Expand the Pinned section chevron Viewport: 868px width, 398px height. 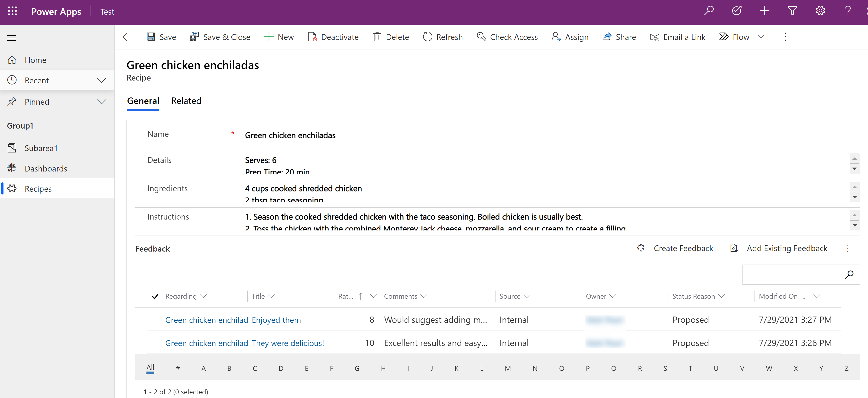[x=101, y=101]
